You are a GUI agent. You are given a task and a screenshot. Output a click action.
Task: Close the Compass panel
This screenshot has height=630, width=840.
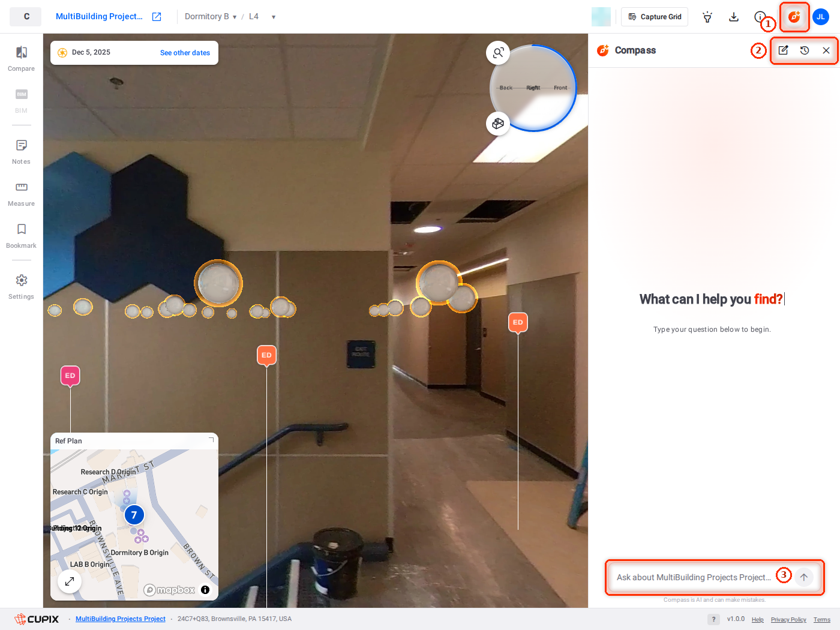tap(826, 50)
